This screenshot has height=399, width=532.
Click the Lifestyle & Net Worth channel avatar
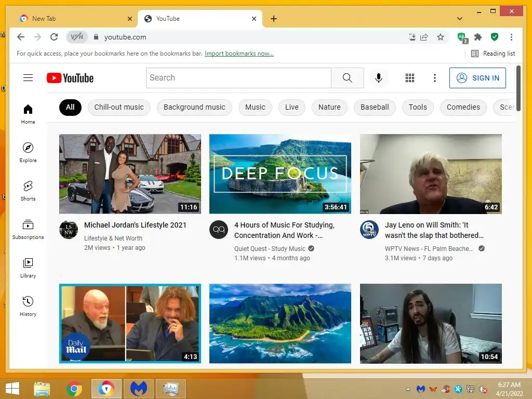pos(69,230)
